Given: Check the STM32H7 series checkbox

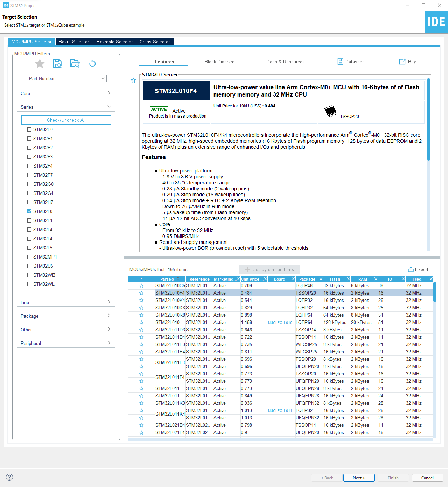Looking at the screenshot, I should coord(29,202).
